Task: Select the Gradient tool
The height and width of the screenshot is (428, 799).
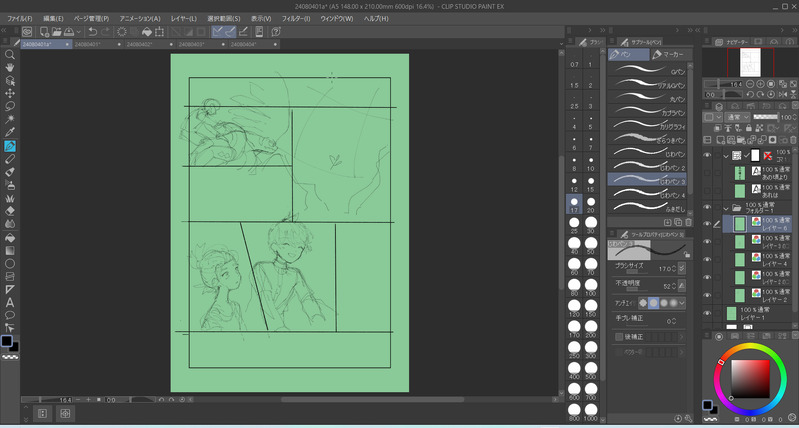Action: coord(10,251)
